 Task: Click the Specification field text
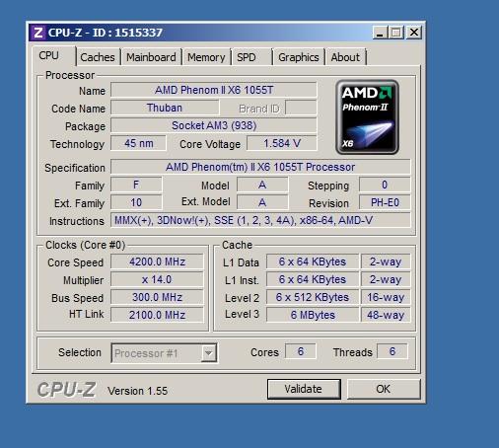pos(260,167)
